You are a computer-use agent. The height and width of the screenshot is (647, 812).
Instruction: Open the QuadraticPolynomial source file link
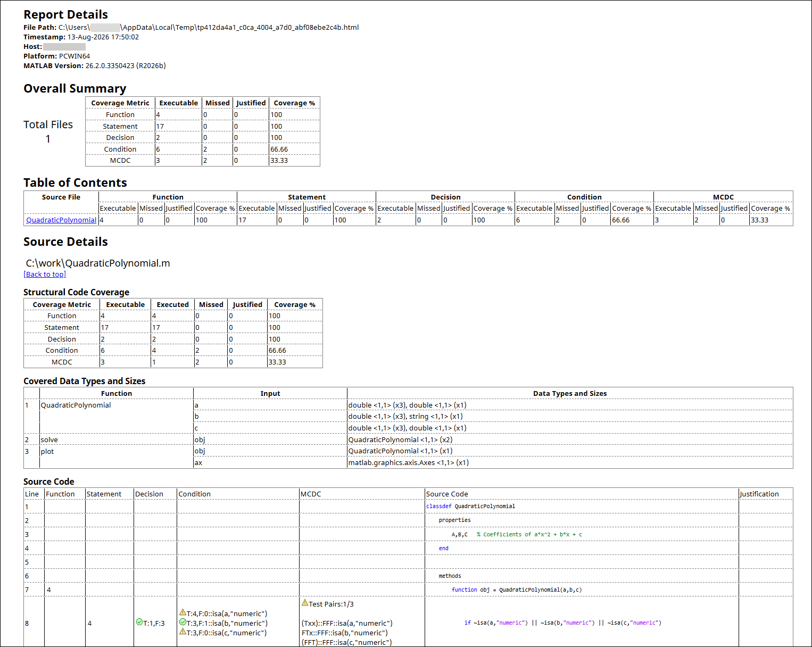pyautogui.click(x=61, y=220)
